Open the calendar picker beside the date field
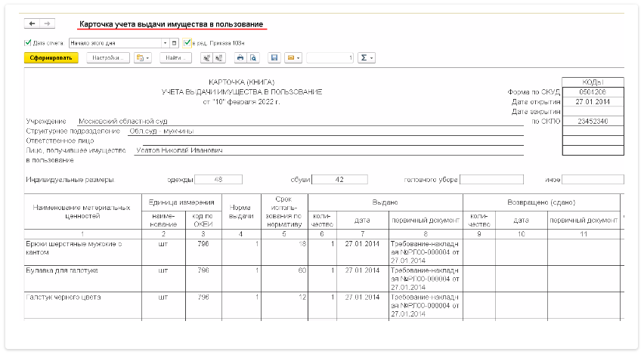The height and width of the screenshot is (355, 644). 175,43
